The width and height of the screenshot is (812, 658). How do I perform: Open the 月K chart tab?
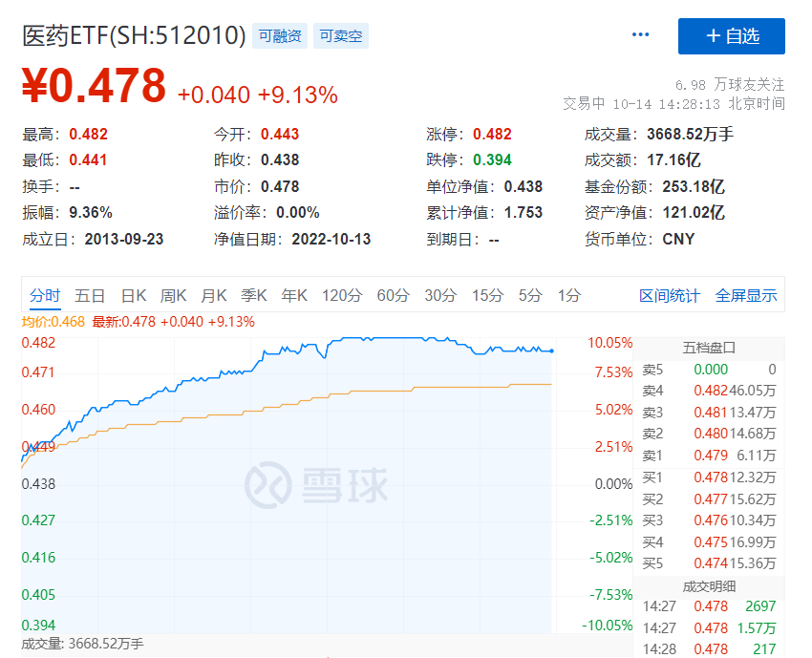(213, 296)
